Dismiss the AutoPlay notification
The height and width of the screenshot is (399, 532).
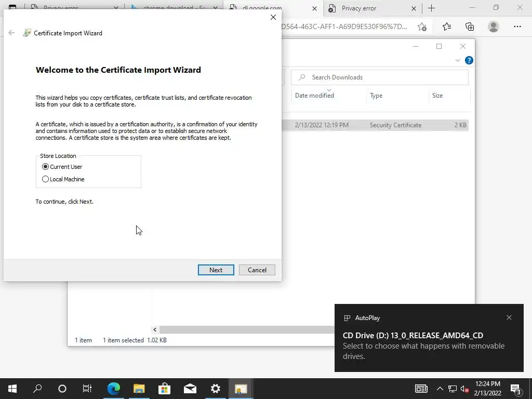(x=509, y=317)
